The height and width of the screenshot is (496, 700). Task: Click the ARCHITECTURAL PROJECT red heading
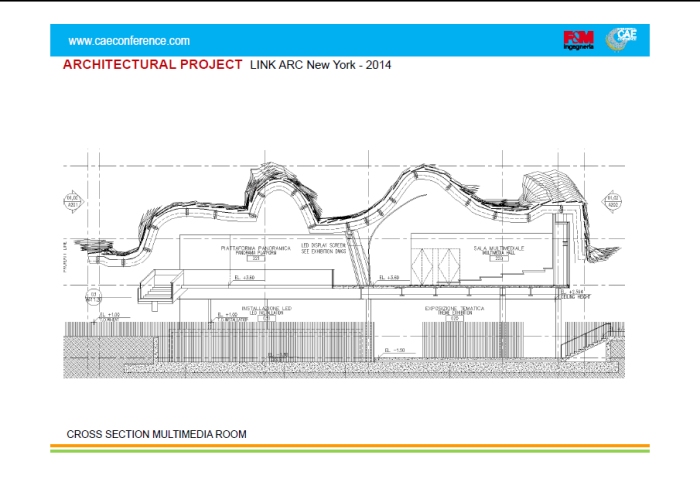[152, 64]
